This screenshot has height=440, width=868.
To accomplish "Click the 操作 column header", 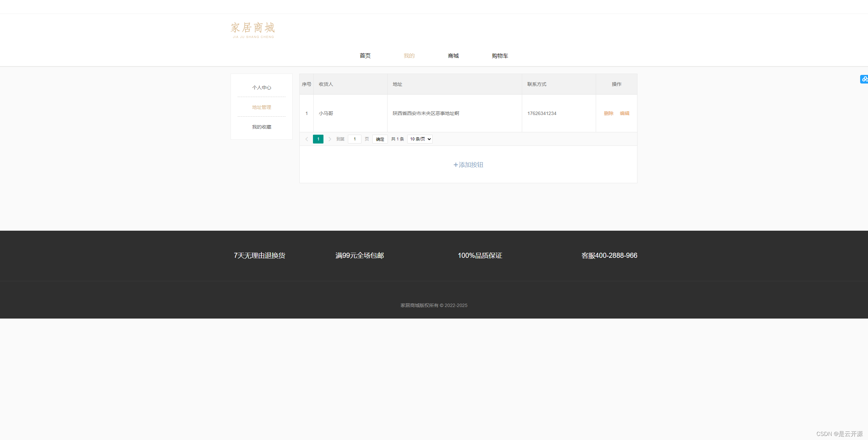I will pyautogui.click(x=616, y=84).
